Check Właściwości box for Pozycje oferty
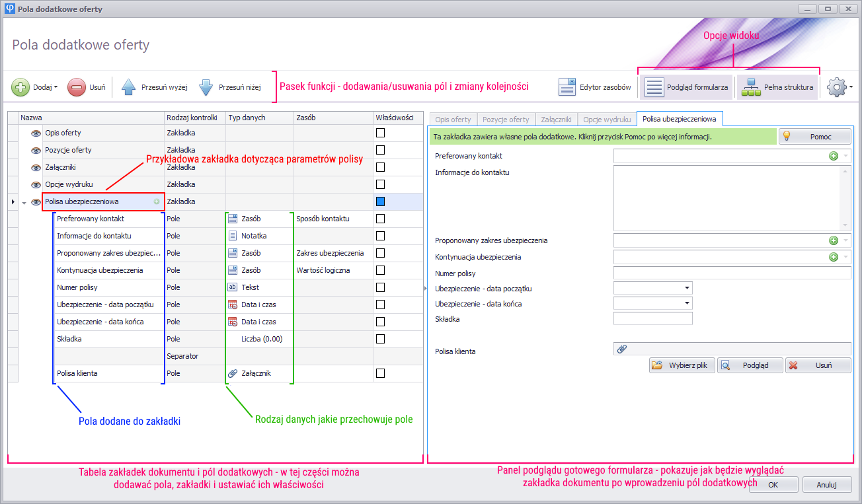This screenshot has height=504, width=862. coord(380,150)
